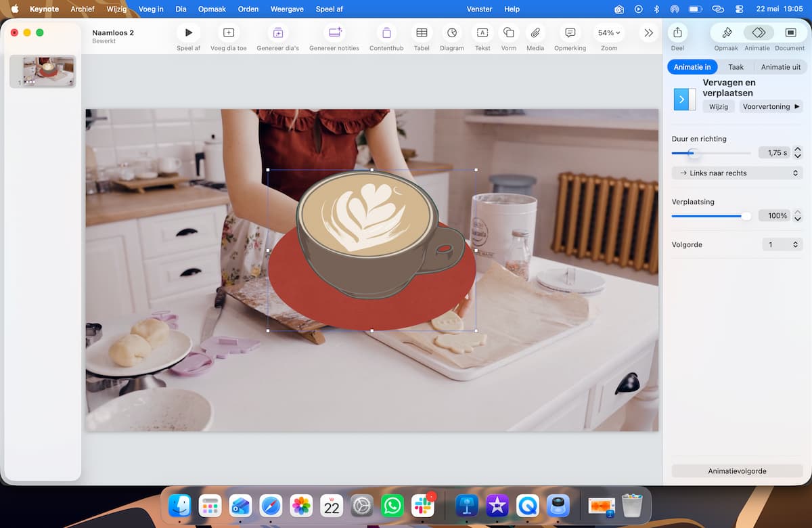812x528 pixels.
Task: Select the Taak tab
Action: [x=736, y=67]
